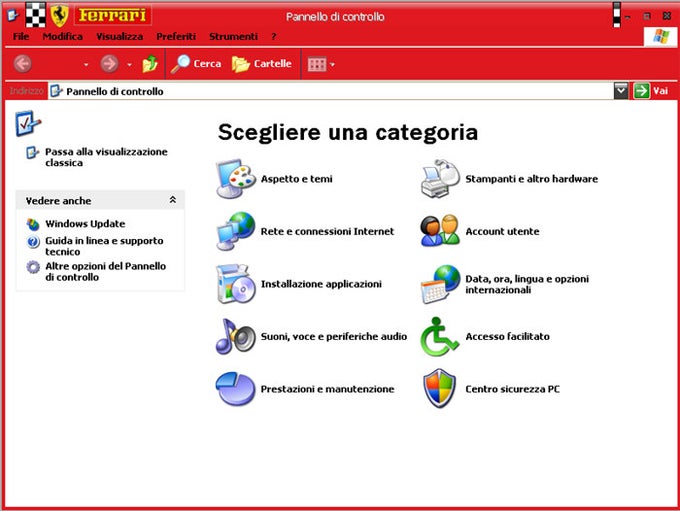Viewport: 680px width, 511px height.
Task: Click the Windows flag logo in menu bar
Action: [x=660, y=36]
